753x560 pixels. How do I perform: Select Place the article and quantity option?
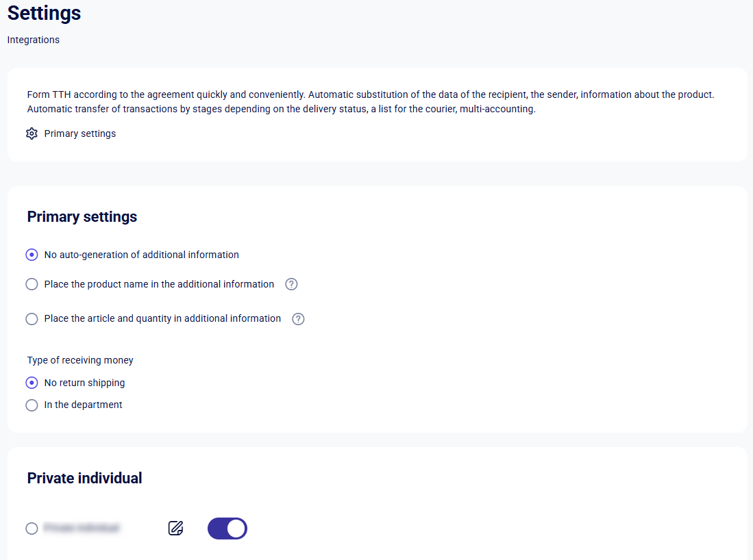point(32,318)
